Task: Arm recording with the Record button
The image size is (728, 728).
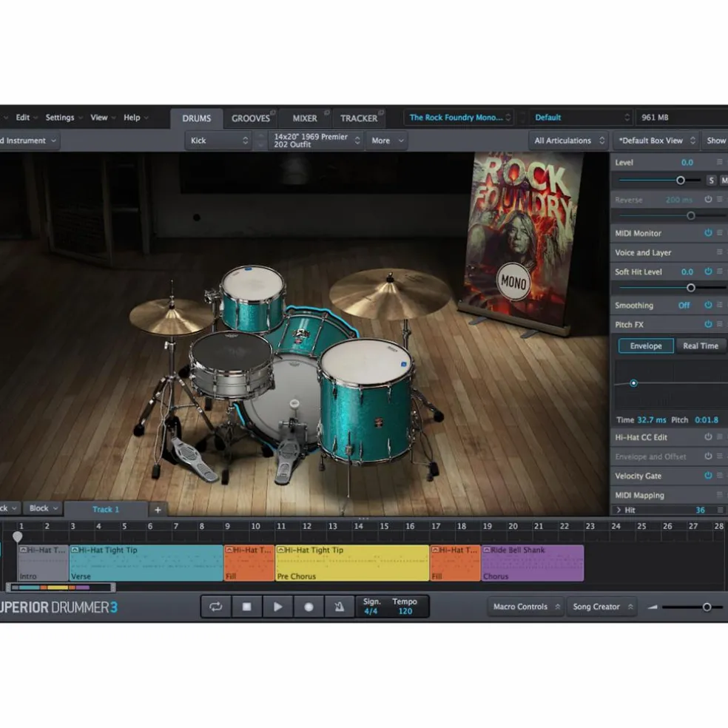Action: click(309, 607)
